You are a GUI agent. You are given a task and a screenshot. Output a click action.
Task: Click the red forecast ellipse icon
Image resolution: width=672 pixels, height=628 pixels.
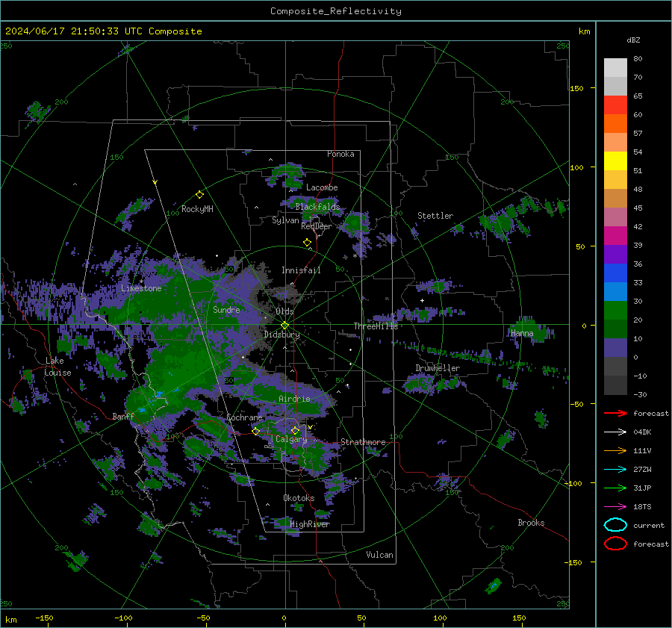pyautogui.click(x=615, y=544)
